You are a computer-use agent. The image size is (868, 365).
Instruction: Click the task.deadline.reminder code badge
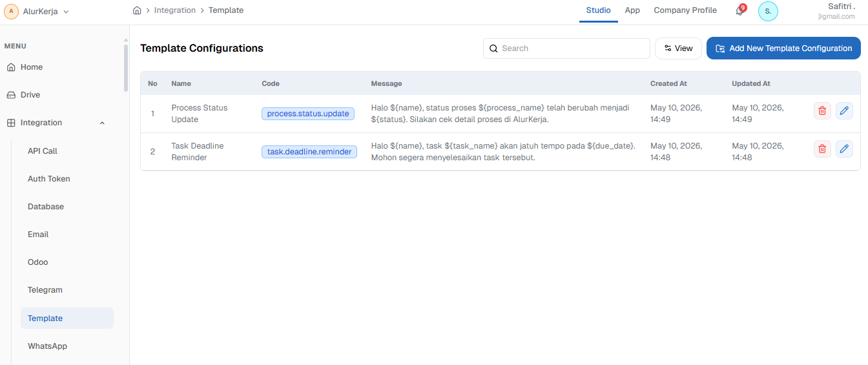pos(309,152)
